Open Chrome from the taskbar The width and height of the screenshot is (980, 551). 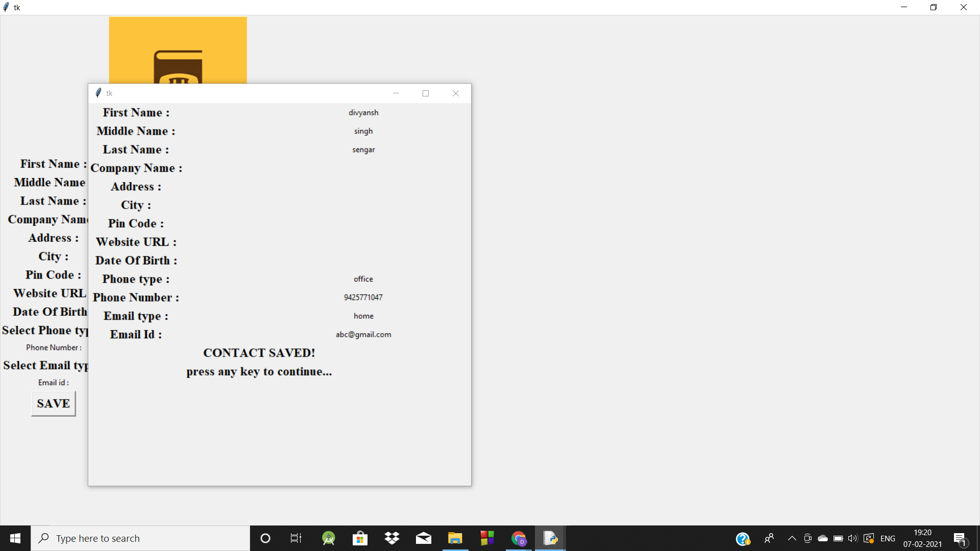[x=519, y=538]
